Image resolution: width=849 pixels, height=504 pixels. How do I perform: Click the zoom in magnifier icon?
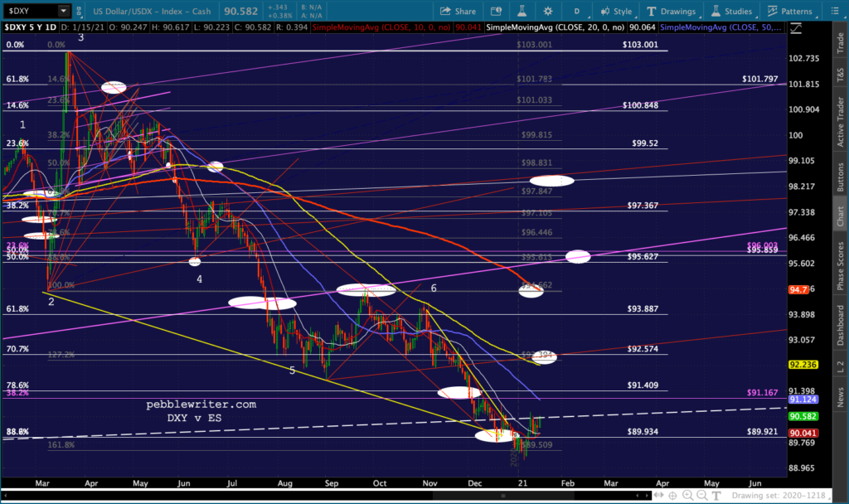coord(687,496)
